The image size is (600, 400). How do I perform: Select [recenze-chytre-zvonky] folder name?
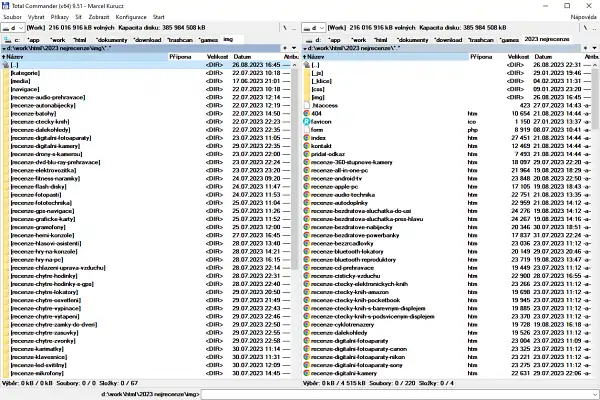43,341
